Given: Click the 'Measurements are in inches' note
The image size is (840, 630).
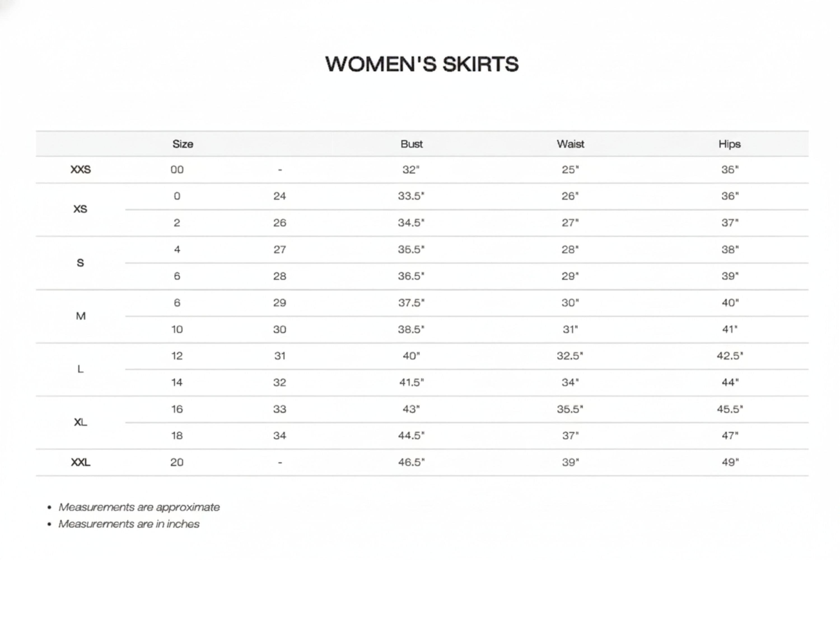Looking at the screenshot, I should [129, 524].
